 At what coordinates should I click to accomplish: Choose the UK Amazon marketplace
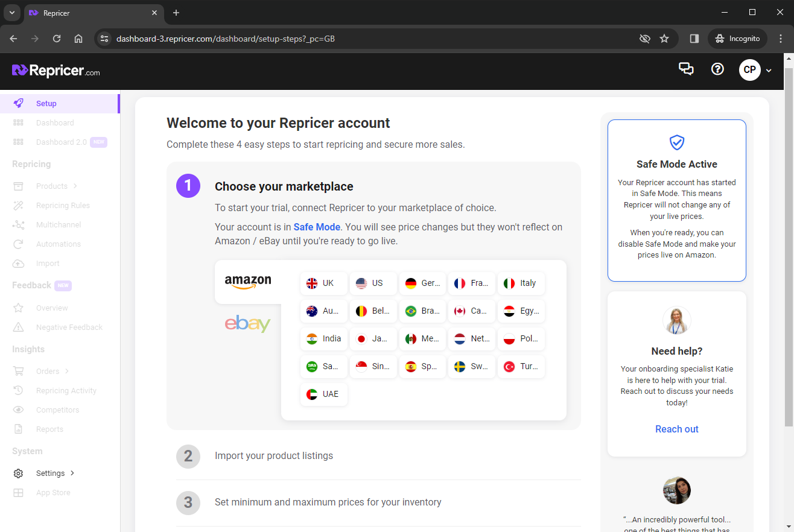tap(324, 283)
